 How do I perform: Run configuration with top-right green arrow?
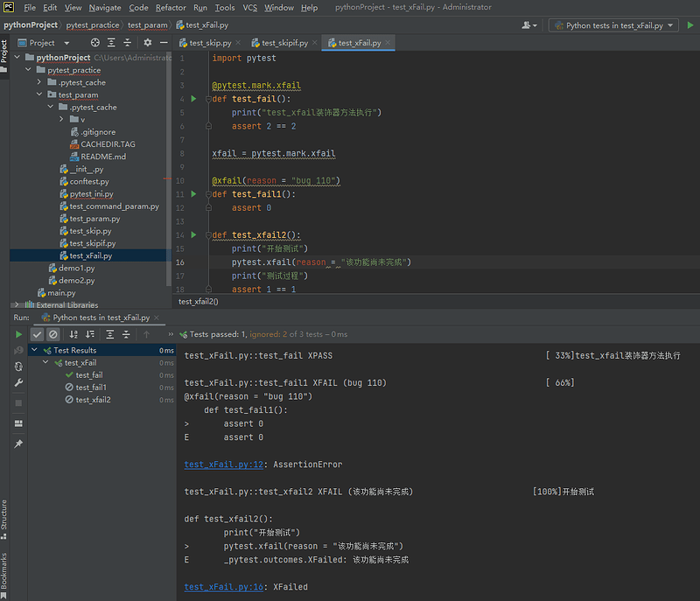click(690, 25)
